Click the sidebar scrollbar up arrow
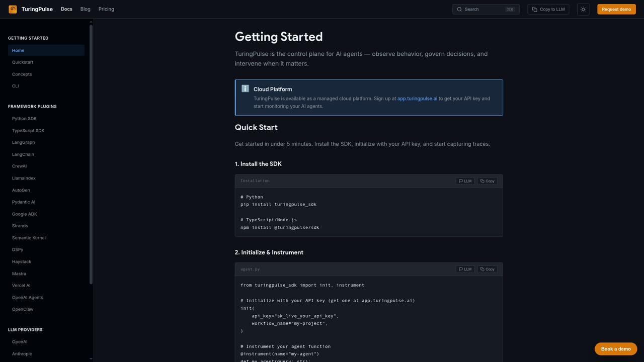 click(x=91, y=22)
